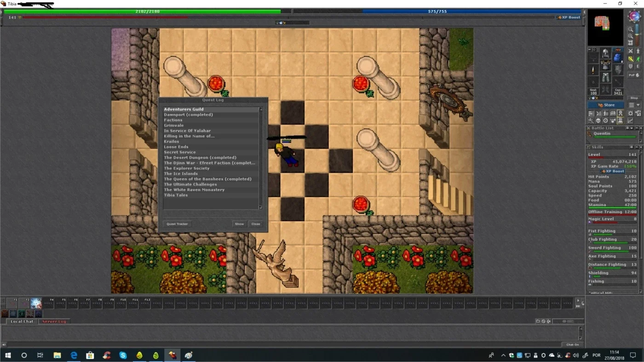Select In Service Of Yalahar quest

pyautogui.click(x=211, y=131)
